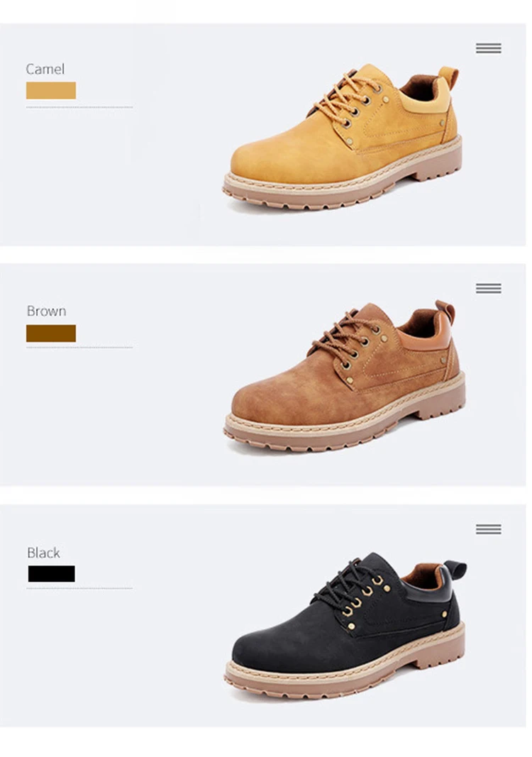Click the Camel color label text
Viewport: 532px width, 757px height.
tap(45, 69)
